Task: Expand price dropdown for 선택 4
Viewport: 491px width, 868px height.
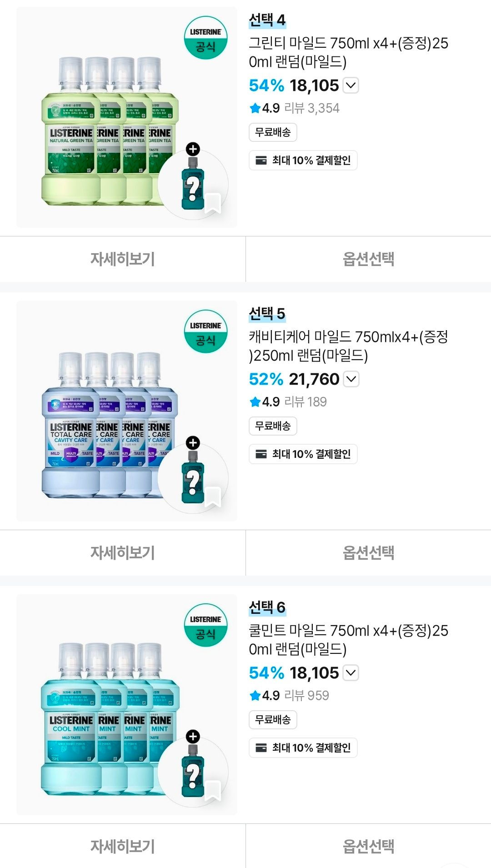Action: [351, 85]
